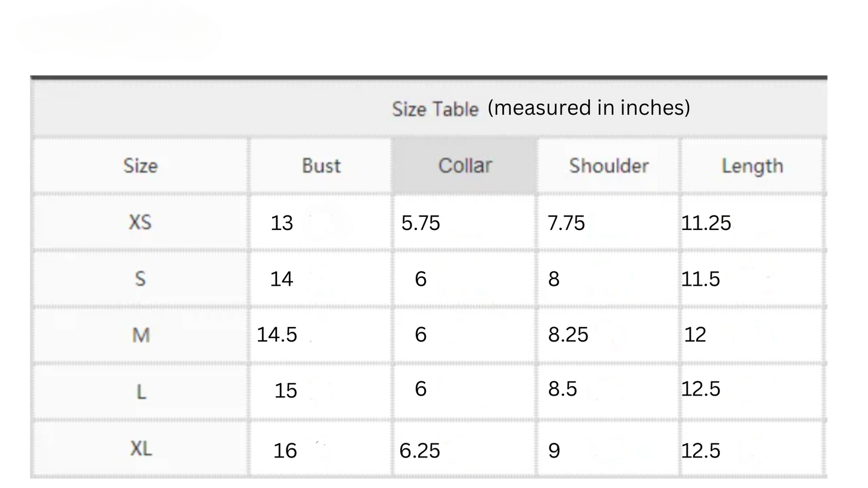
Task: Click the XL collar value 6.25
Action: pyautogui.click(x=419, y=451)
